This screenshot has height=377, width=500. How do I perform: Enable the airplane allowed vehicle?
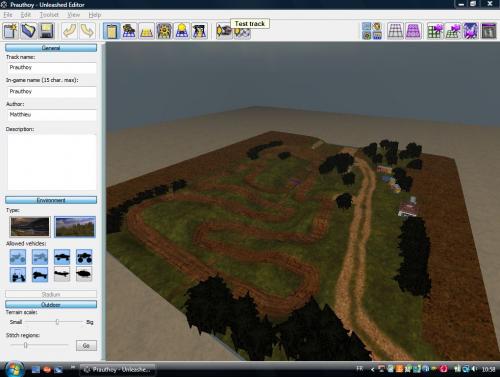62,274
